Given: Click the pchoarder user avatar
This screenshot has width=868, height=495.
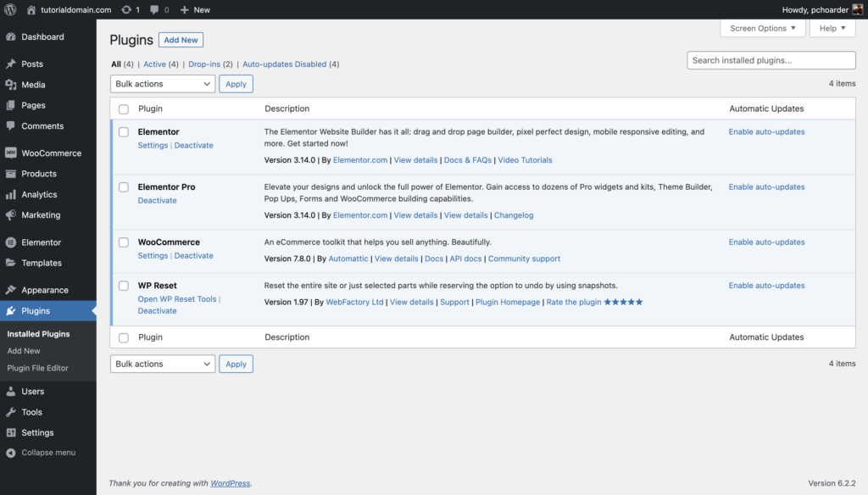Looking at the screenshot, I should [x=857, y=9].
